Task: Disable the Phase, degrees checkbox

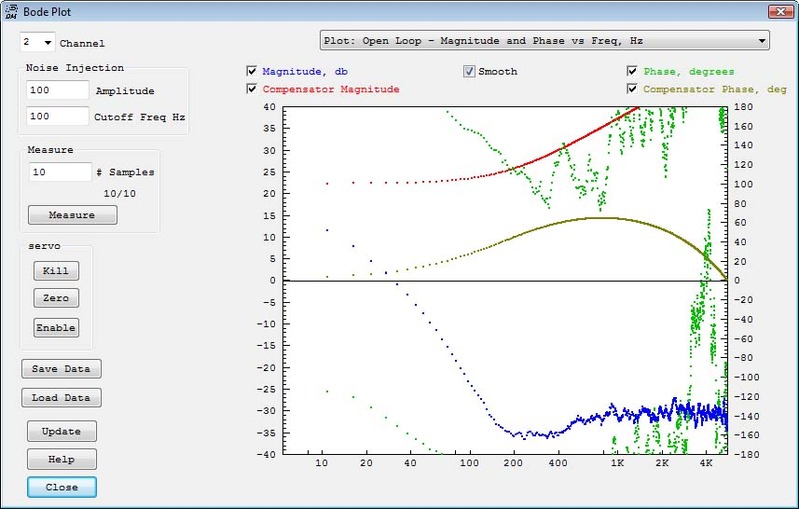Action: coord(633,72)
